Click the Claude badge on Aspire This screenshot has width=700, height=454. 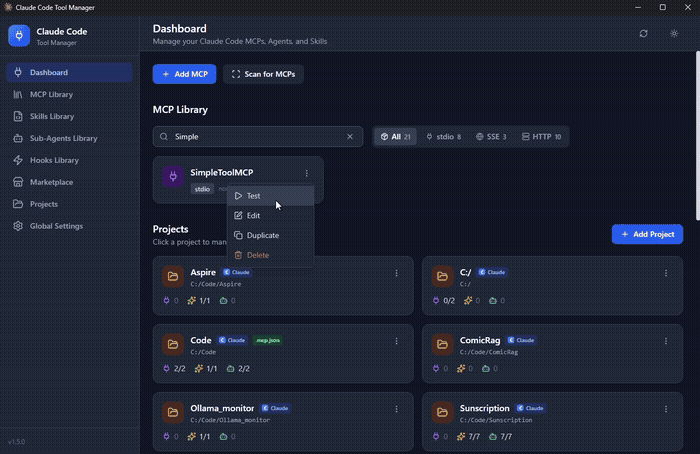[237, 272]
